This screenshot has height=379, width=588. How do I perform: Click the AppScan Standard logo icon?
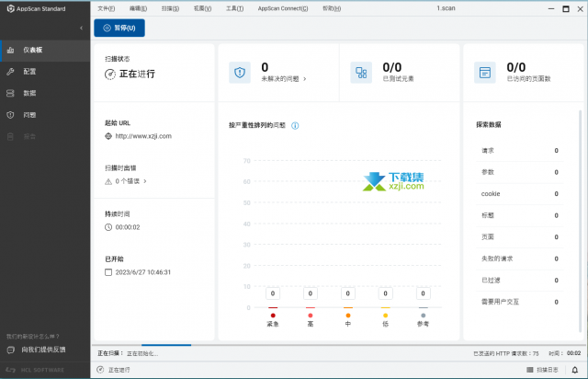[10, 8]
